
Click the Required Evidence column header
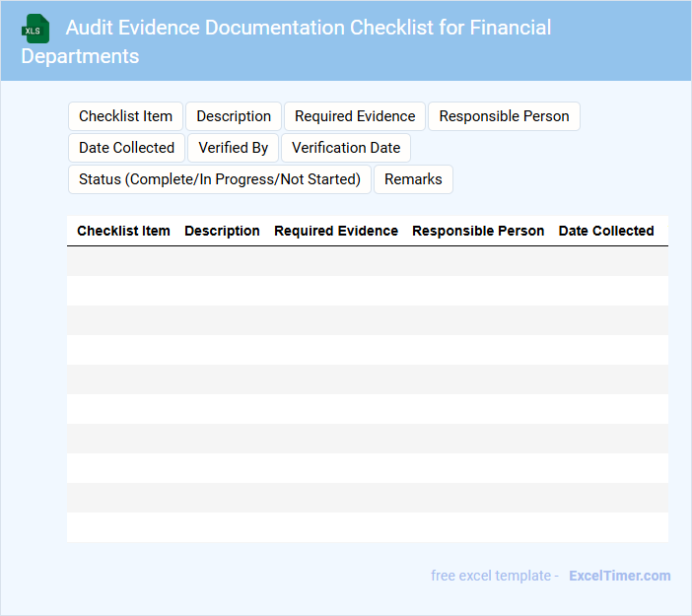point(336,231)
